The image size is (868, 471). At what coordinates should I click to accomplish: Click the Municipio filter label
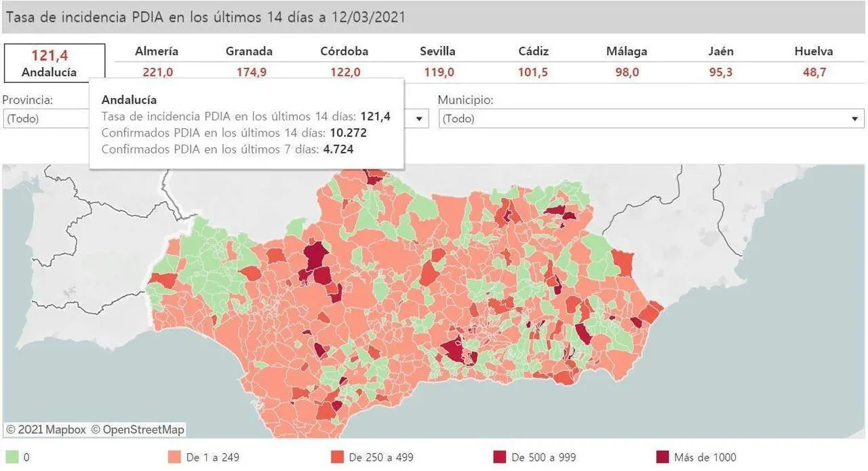pos(466,100)
